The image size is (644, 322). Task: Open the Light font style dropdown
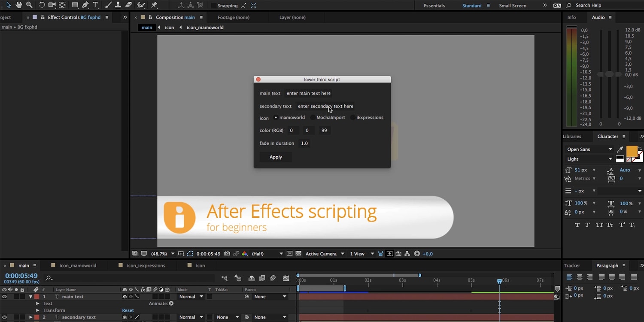coord(589,159)
